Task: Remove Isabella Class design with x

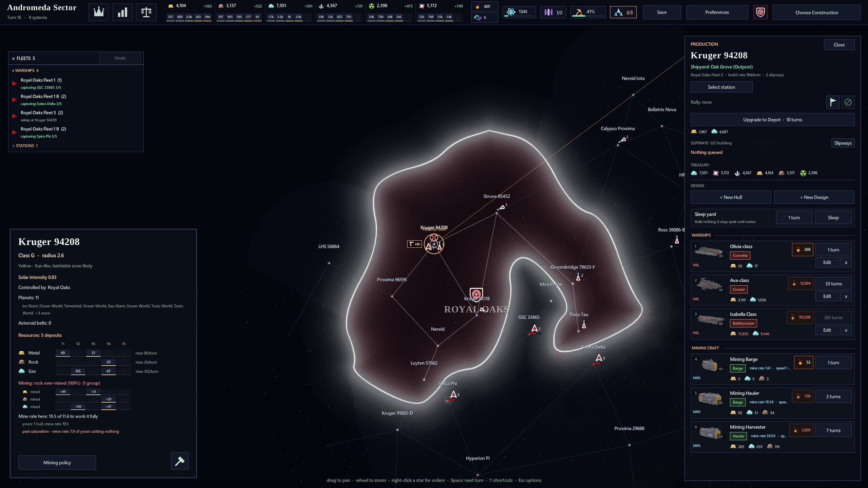Action: [x=846, y=330]
